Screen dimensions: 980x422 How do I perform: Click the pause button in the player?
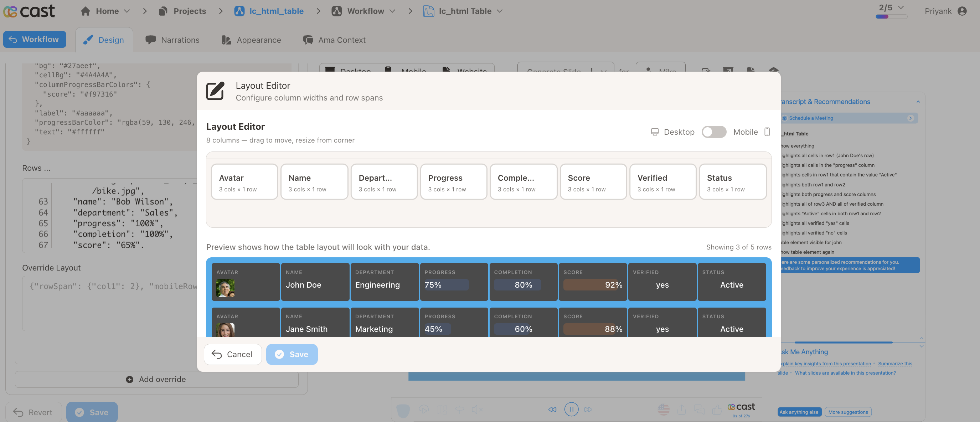coord(571,410)
